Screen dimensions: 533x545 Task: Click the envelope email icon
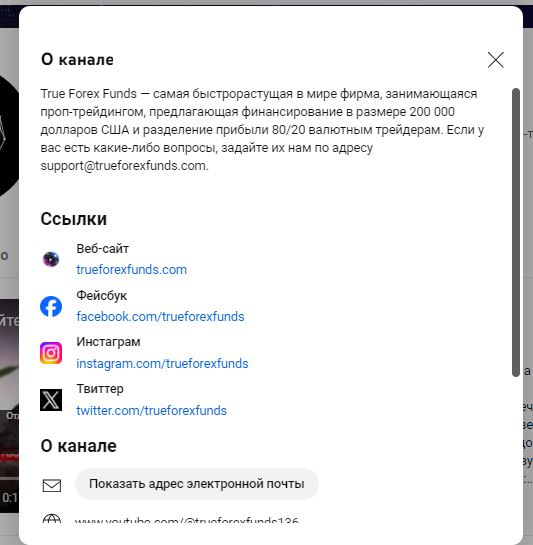52,486
